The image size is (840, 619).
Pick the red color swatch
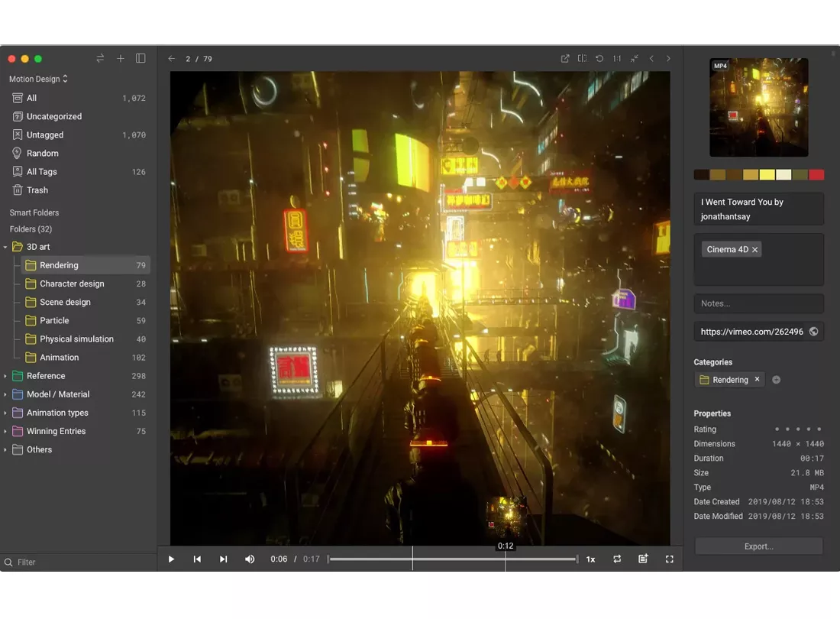(x=816, y=175)
